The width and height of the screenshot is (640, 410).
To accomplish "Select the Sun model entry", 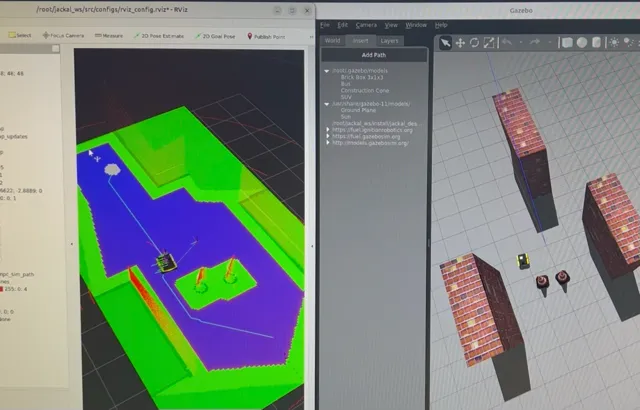I will click(345, 117).
